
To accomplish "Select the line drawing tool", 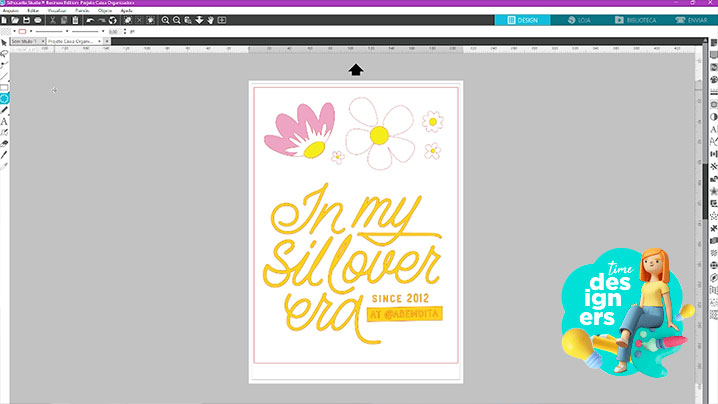I will click(5, 76).
